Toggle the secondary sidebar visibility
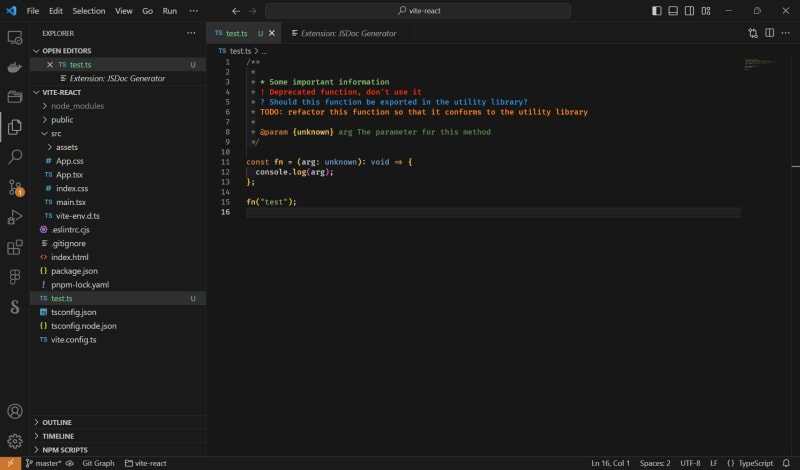 click(x=689, y=11)
